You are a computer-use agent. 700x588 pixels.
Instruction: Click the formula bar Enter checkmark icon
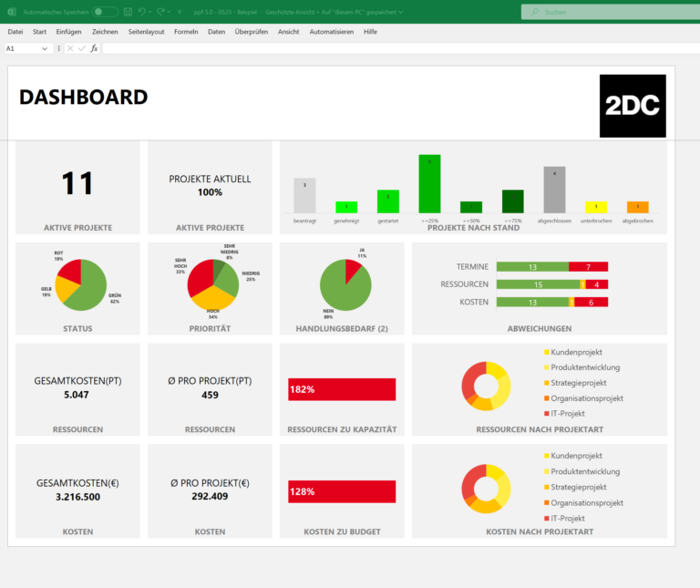click(x=82, y=48)
